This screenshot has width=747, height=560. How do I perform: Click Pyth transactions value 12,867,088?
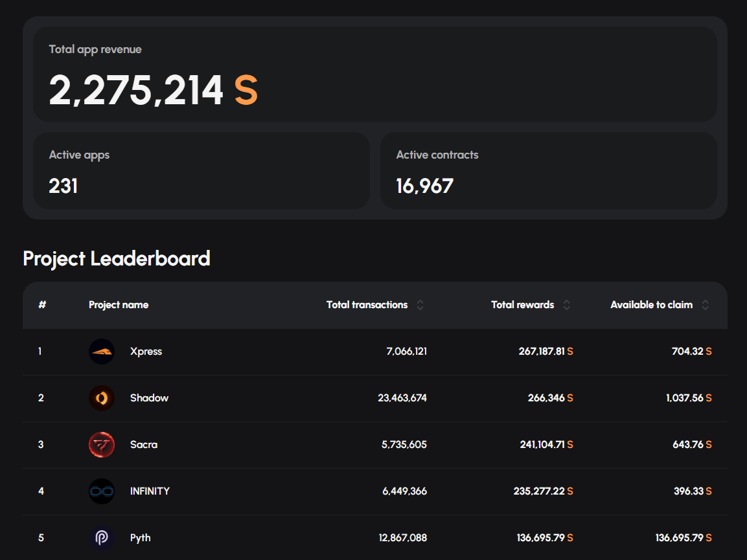coord(403,538)
